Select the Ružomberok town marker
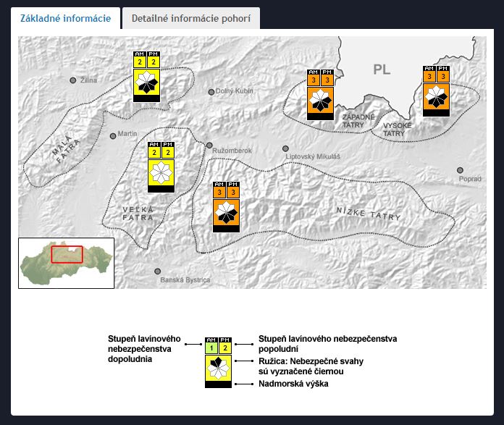The image size is (504, 425). 209,146
